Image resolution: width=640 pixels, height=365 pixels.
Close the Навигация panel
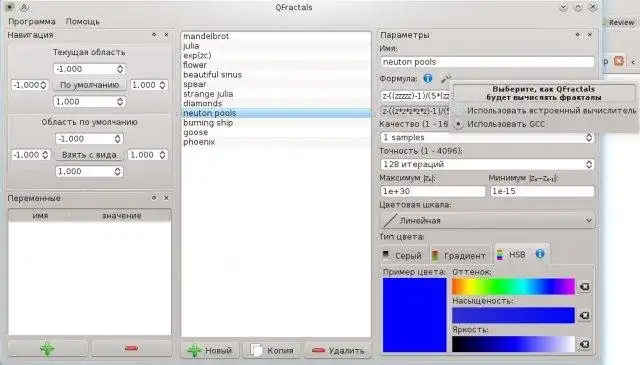point(166,35)
